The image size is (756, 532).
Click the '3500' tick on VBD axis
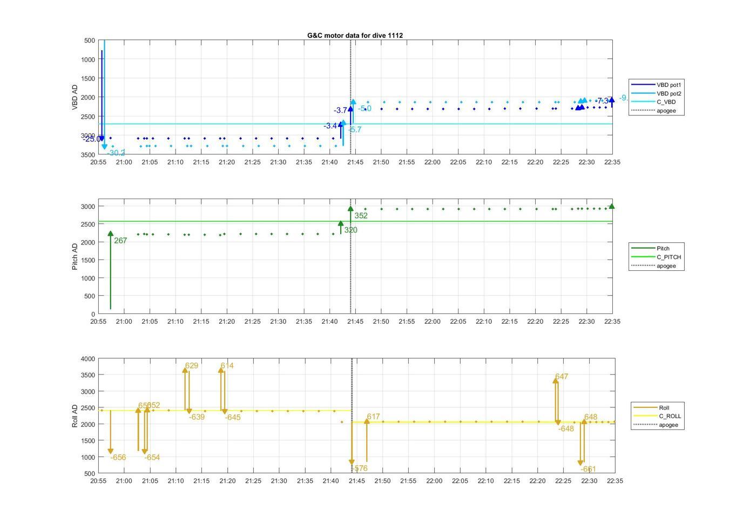(x=88, y=155)
